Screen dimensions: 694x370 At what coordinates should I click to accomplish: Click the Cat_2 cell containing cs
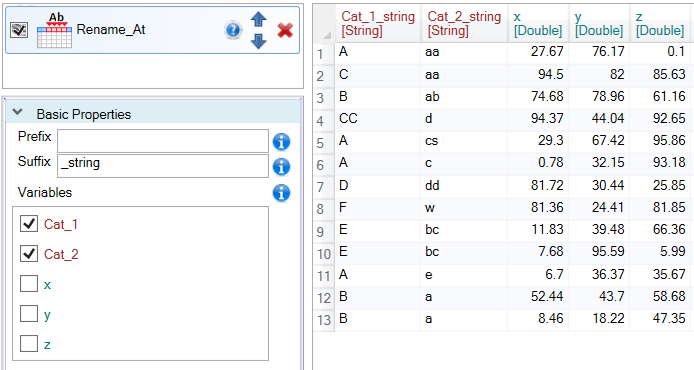point(464,141)
